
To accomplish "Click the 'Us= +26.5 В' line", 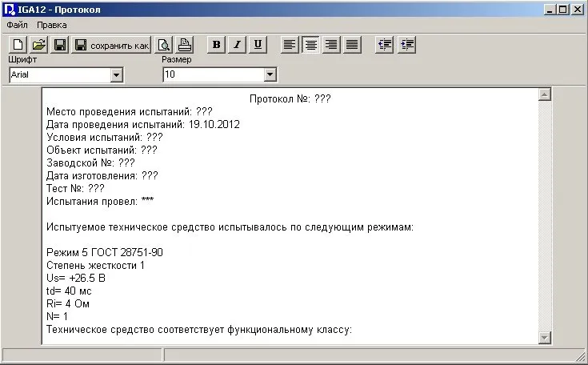I will (x=76, y=279).
